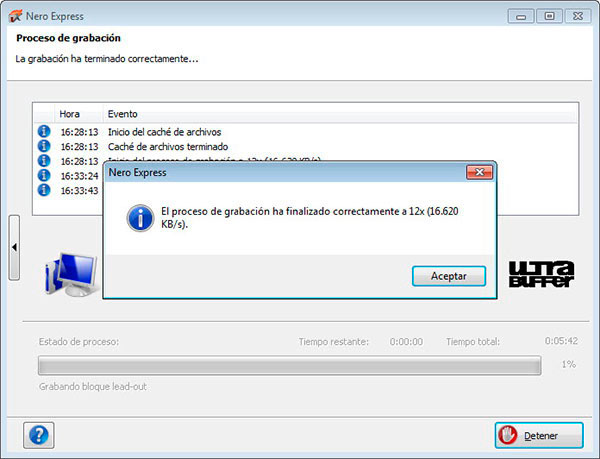Click the Hora column header

pyautogui.click(x=78, y=114)
